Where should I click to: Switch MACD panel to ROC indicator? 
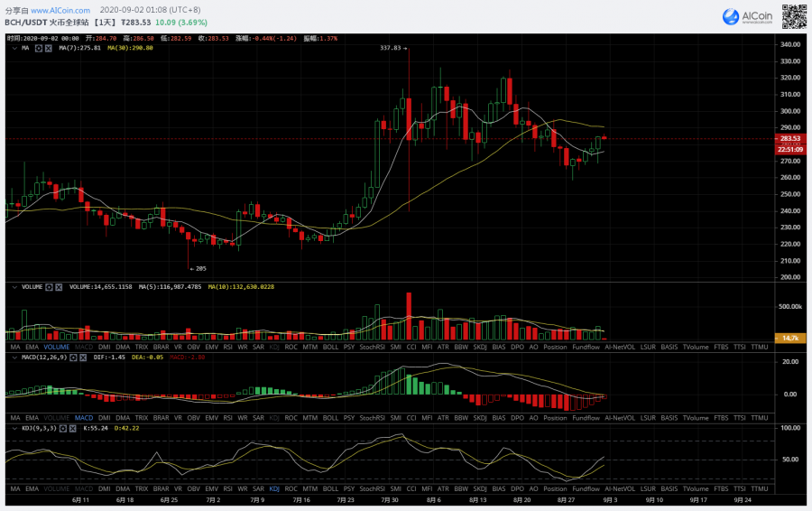(291, 418)
